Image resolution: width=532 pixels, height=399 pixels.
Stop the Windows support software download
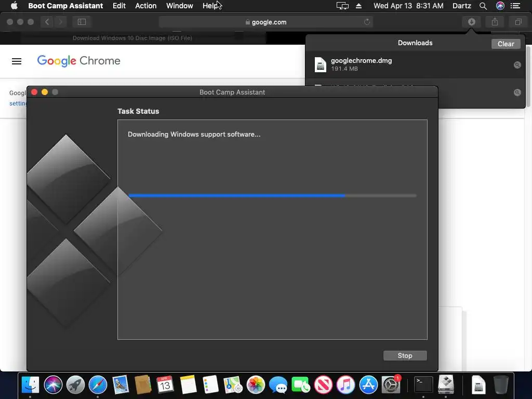click(405, 355)
